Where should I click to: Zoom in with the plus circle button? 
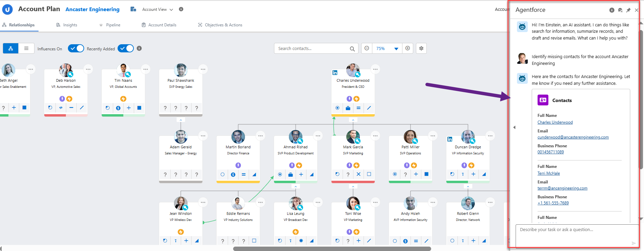pos(408,48)
